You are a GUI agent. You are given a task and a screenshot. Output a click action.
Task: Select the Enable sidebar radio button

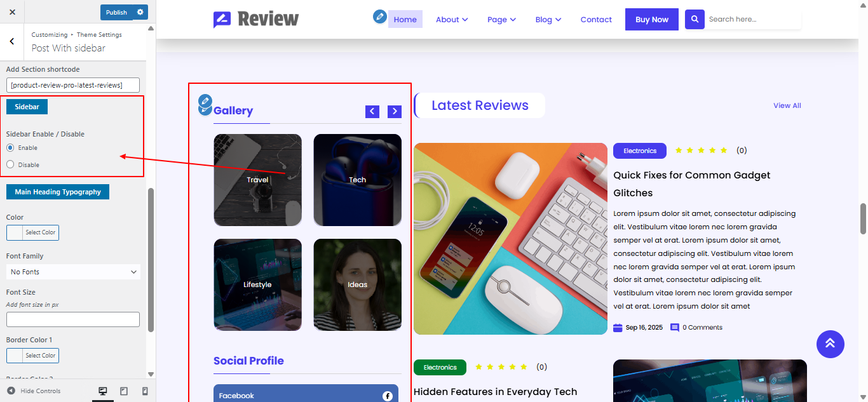(x=10, y=148)
